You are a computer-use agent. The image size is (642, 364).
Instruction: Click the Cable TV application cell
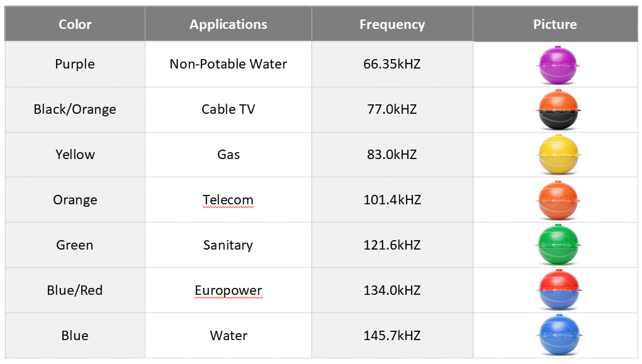click(228, 109)
